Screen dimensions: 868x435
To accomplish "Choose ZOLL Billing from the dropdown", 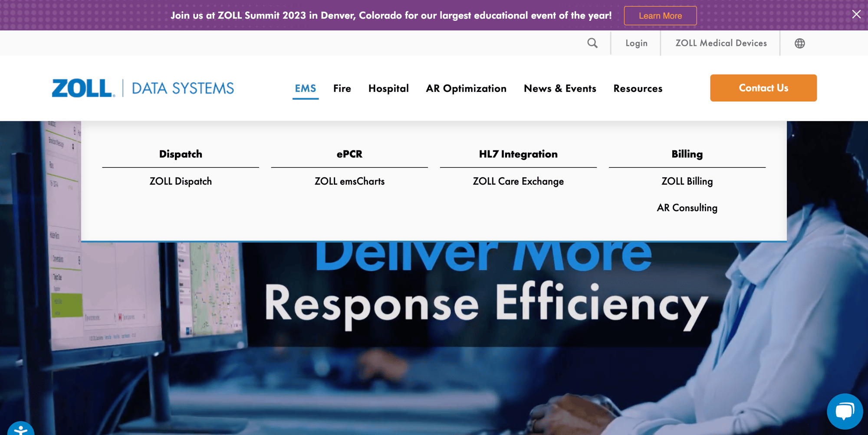I will point(687,181).
